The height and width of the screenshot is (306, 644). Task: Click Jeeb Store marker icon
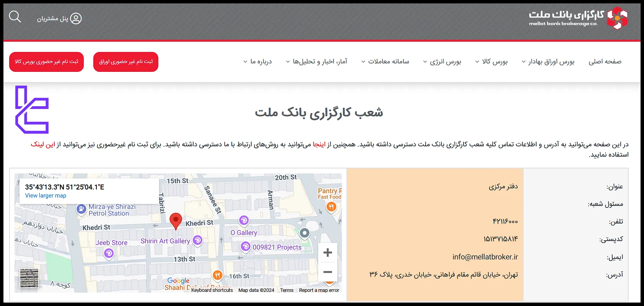point(109,253)
